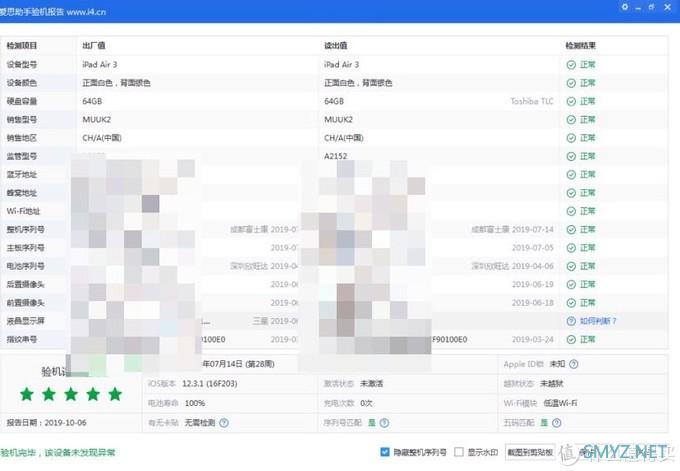Click the 2019-06-19 rear camera date

pos(533,285)
